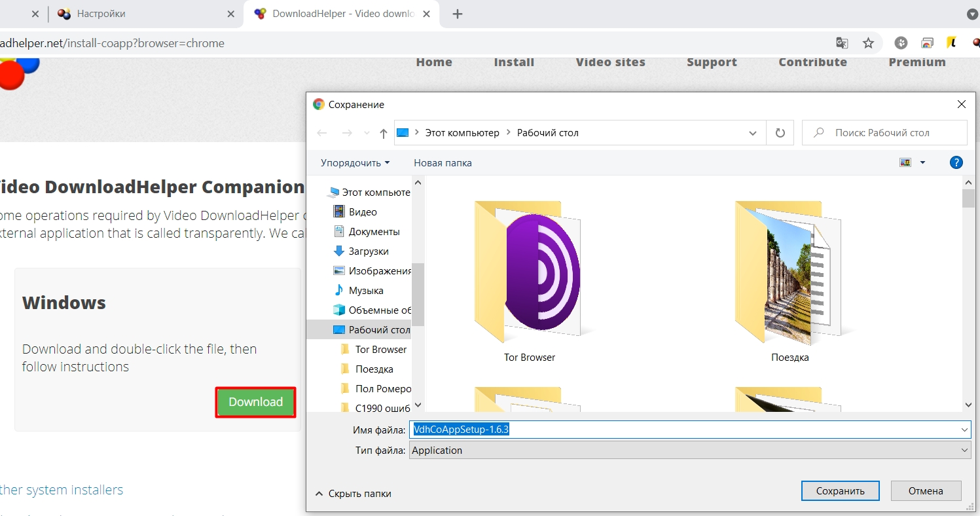The width and height of the screenshot is (980, 516).
Task: Open the Support menu item
Action: coord(712,62)
